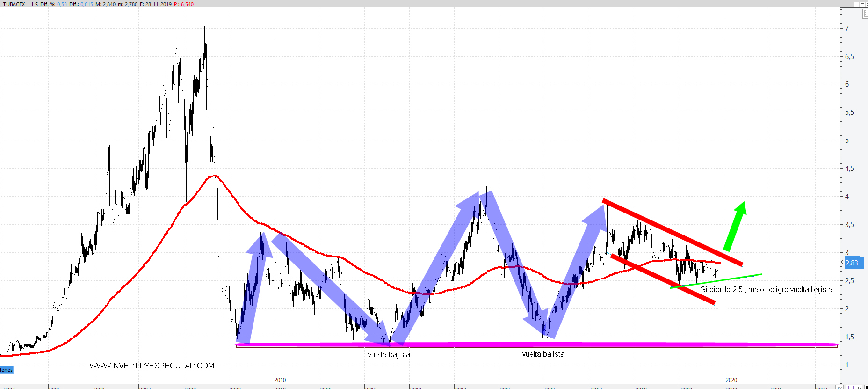Viewport: 868px width, 389px height.
Task: Minimize the TUBACEX chart window
Action: tap(857, 4)
